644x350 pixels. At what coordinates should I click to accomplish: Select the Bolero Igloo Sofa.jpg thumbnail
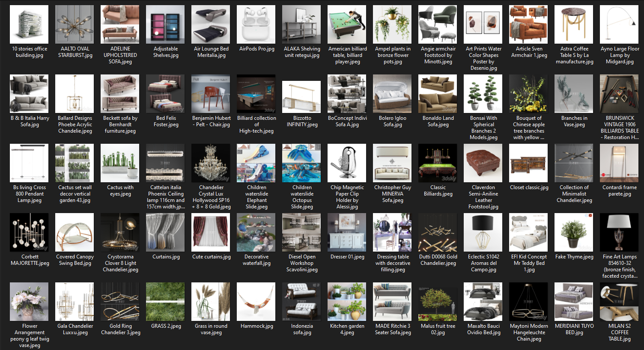(x=393, y=94)
